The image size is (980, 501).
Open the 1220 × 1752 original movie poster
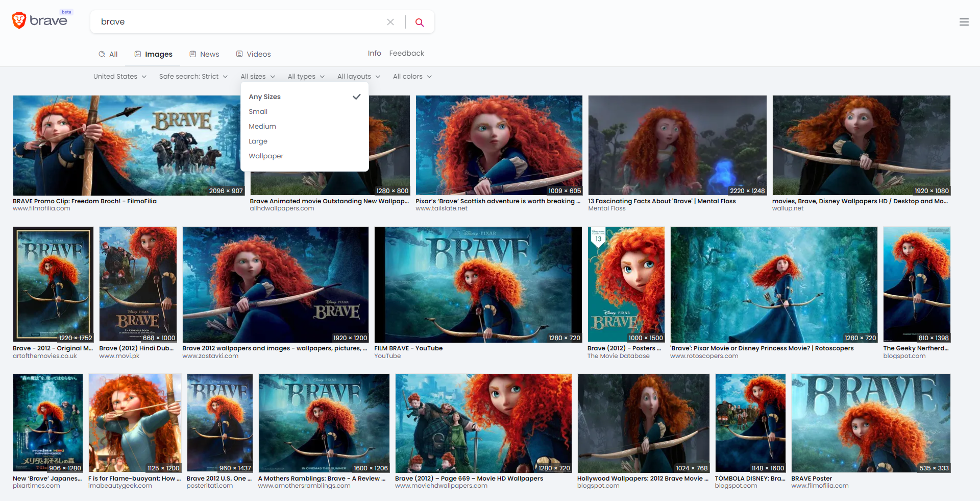[53, 284]
